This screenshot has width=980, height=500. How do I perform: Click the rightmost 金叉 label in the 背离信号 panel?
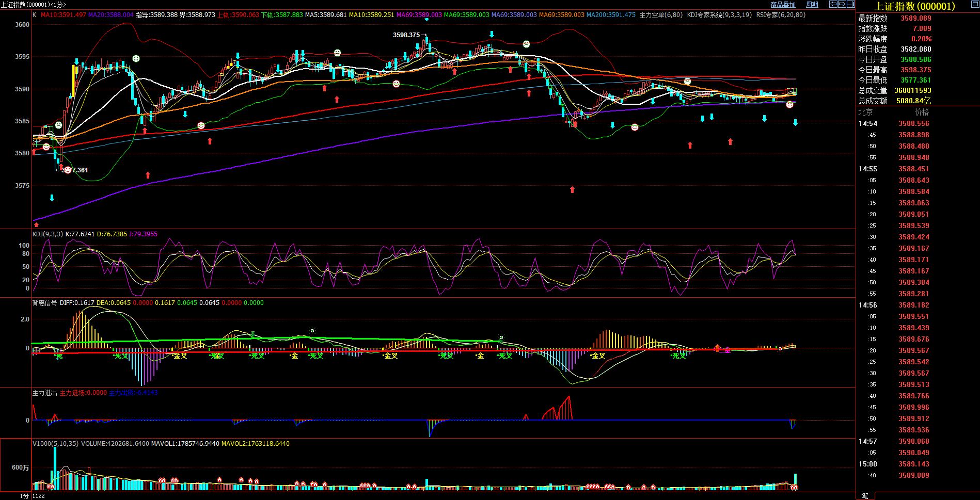[598, 356]
